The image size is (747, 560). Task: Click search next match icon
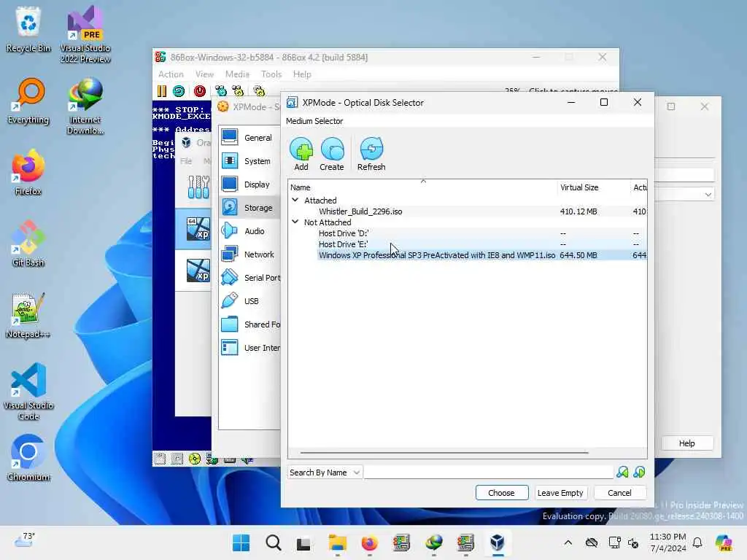[639, 472]
